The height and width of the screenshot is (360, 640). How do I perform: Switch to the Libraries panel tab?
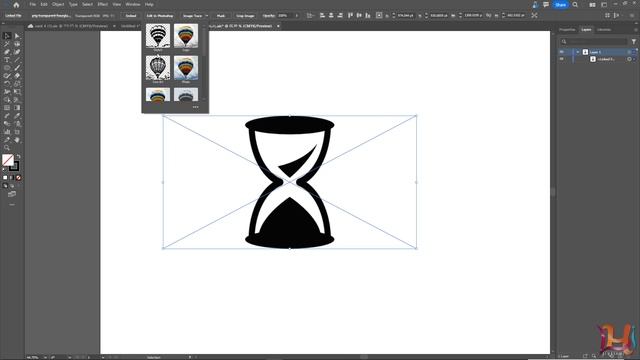coord(604,30)
